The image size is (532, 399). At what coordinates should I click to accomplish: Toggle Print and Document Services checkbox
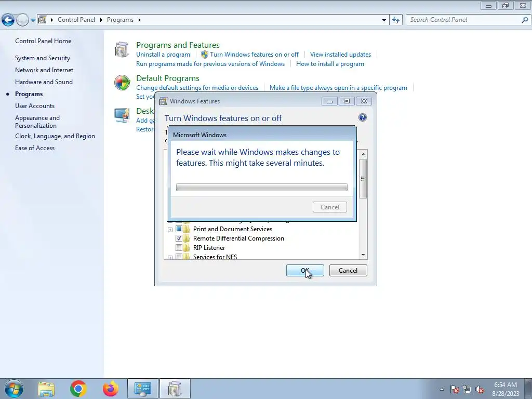pyautogui.click(x=179, y=229)
